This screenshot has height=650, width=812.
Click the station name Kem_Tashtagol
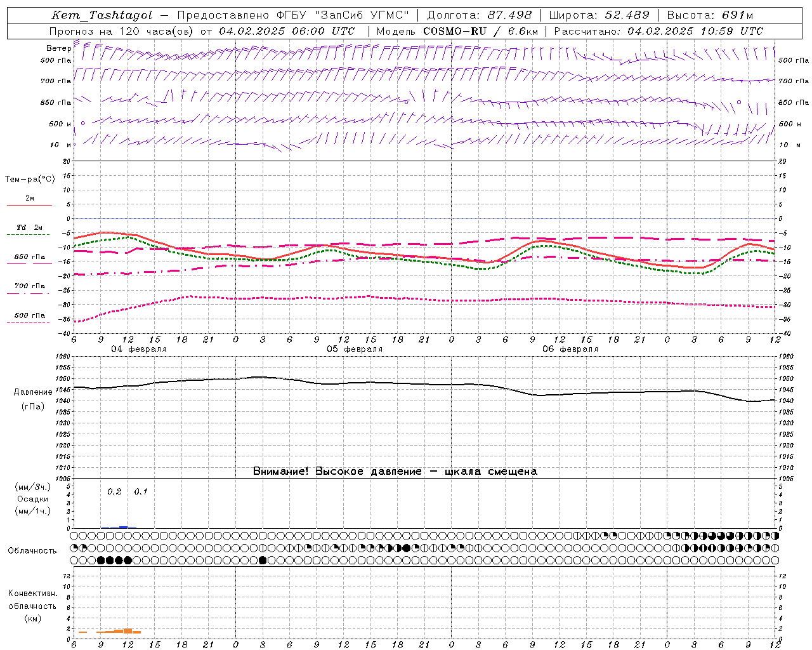pos(102,15)
